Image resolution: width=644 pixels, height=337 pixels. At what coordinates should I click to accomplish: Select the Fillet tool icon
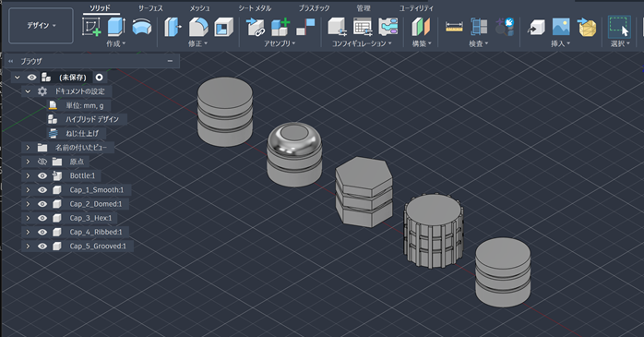pos(198,27)
